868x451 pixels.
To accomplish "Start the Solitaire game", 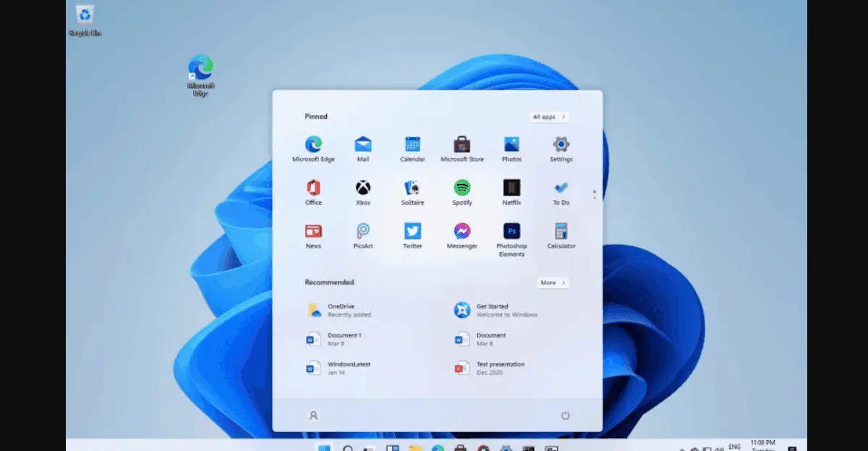I will click(x=412, y=192).
